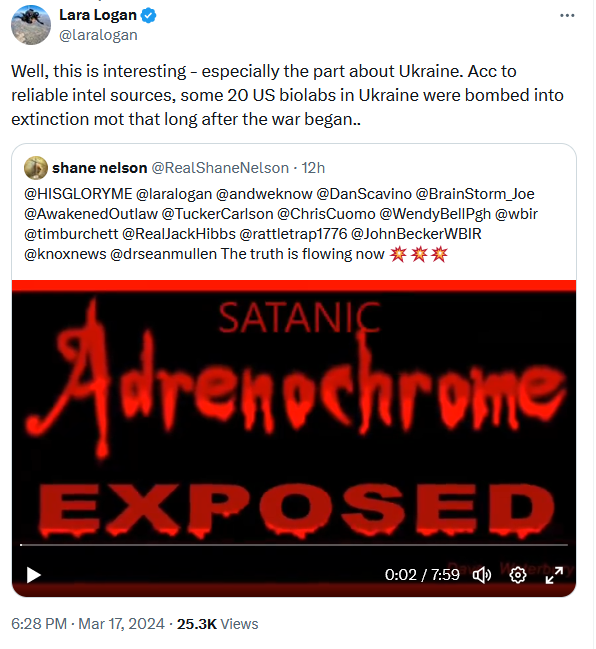Expand video to fullscreen
Screen dimensions: 596x649
[x=554, y=575]
